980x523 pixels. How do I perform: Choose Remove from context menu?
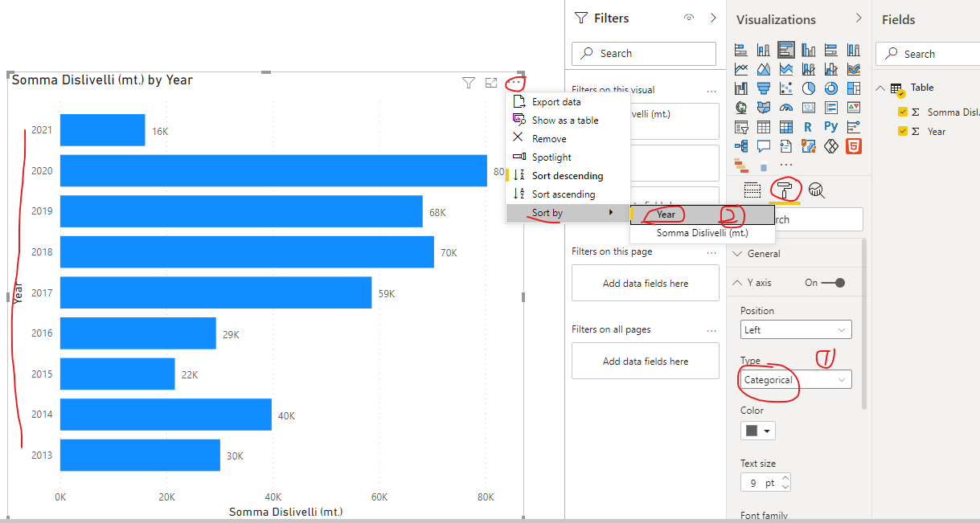pyautogui.click(x=568, y=139)
